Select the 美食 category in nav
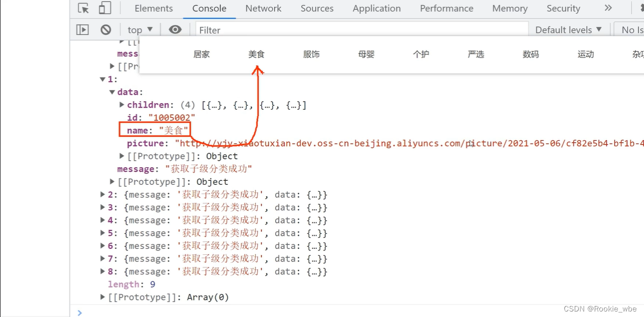The image size is (644, 317). (256, 54)
